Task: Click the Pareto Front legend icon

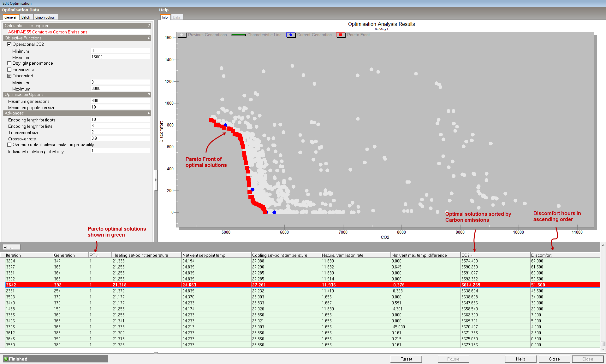Action: [341, 35]
